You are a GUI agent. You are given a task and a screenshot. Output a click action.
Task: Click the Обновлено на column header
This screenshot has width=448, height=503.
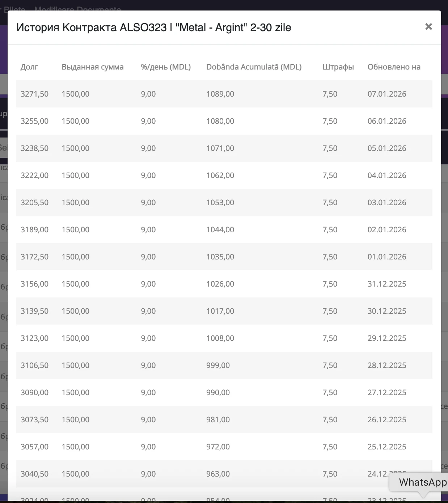click(394, 67)
